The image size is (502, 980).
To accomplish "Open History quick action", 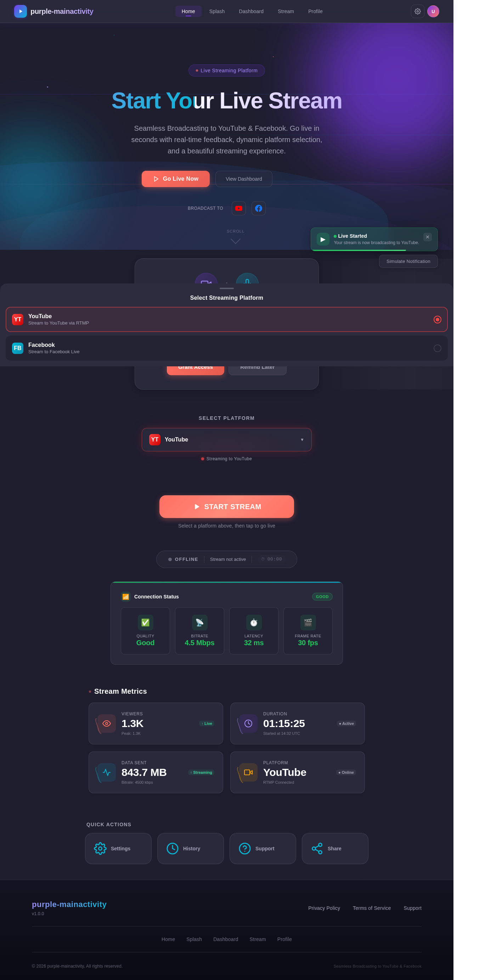I will [190, 848].
